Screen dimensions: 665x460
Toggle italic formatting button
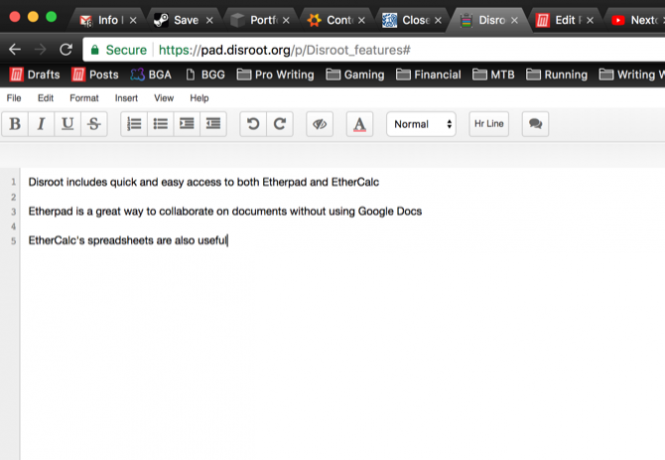(41, 124)
